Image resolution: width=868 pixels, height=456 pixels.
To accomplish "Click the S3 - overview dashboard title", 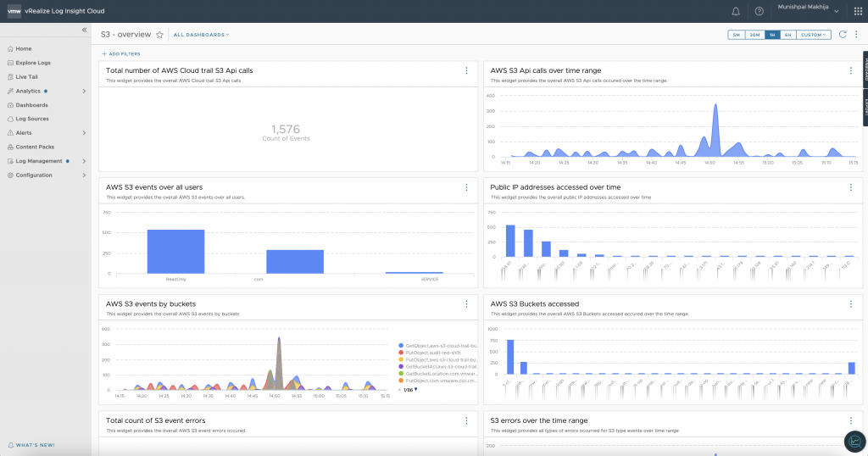I will [x=125, y=35].
